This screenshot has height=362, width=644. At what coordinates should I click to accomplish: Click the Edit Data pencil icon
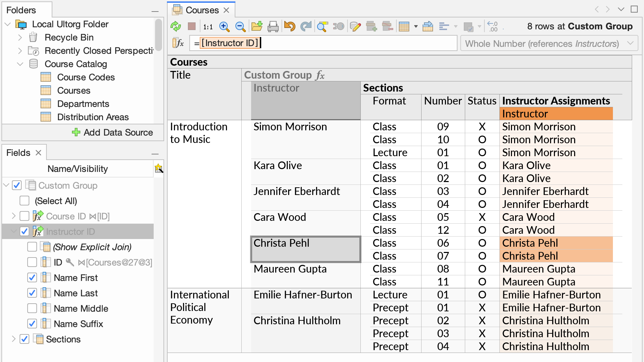tap(355, 26)
